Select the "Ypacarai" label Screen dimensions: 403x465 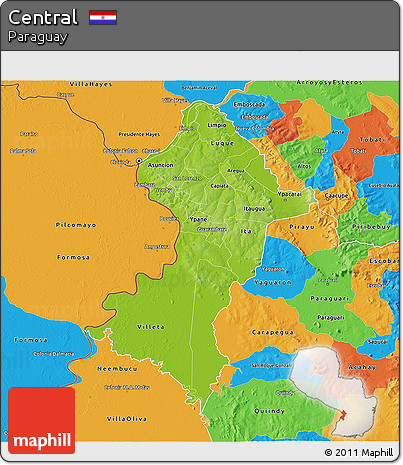pyautogui.click(x=289, y=194)
